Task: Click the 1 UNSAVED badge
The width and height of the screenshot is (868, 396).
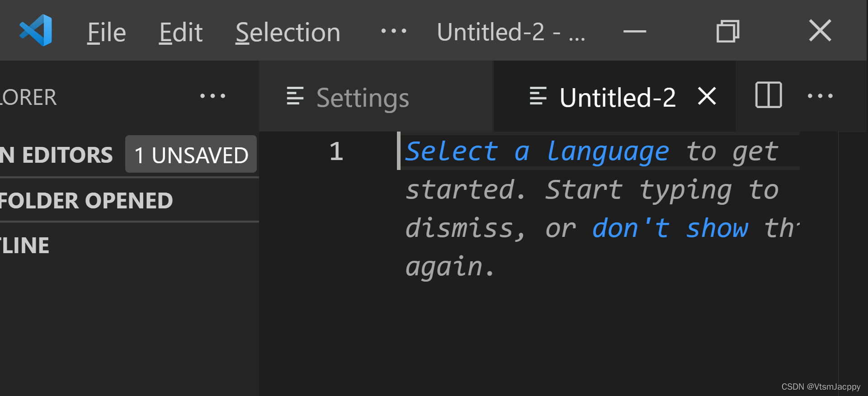Action: (x=191, y=155)
